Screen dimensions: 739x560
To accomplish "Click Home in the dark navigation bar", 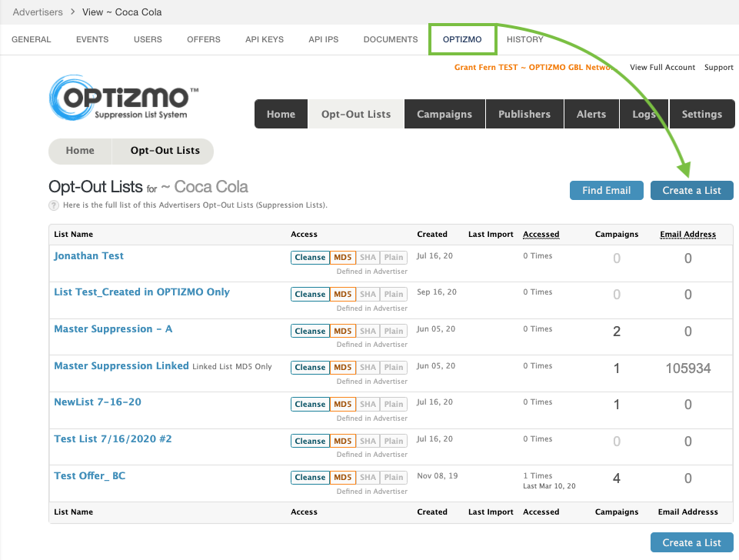I will [281, 114].
